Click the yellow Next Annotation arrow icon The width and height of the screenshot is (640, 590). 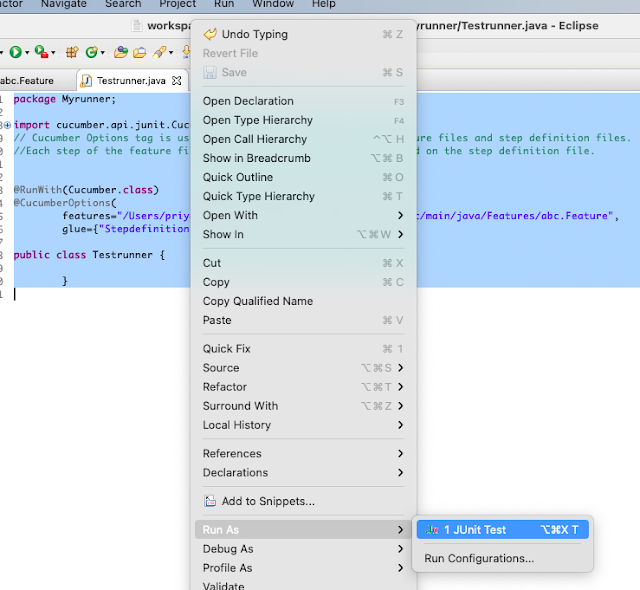(186, 52)
